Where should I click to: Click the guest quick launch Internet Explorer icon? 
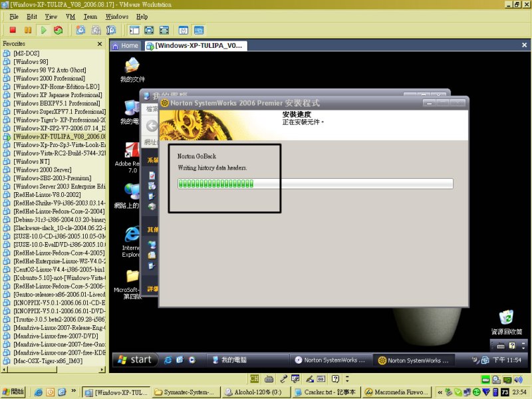point(168,360)
